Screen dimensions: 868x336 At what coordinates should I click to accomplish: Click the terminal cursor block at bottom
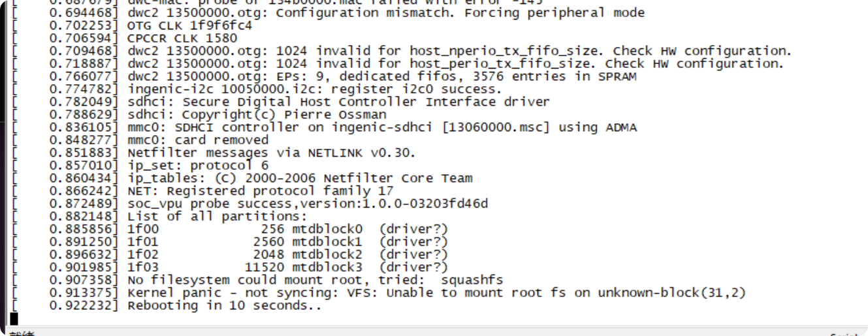(x=14, y=318)
